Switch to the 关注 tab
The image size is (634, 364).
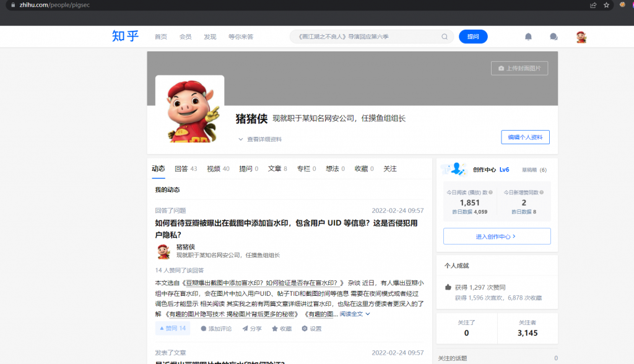[x=390, y=168]
